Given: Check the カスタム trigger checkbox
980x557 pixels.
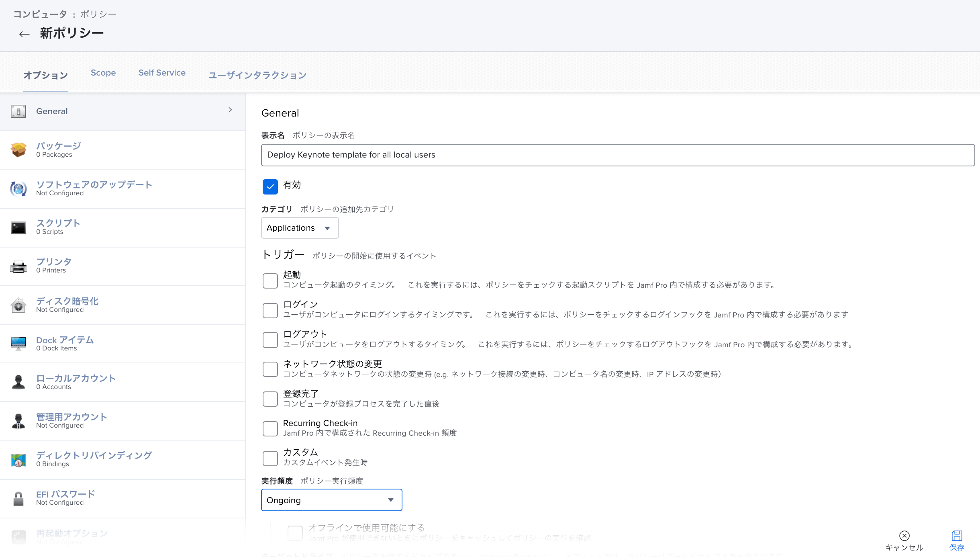Looking at the screenshot, I should pos(270,458).
